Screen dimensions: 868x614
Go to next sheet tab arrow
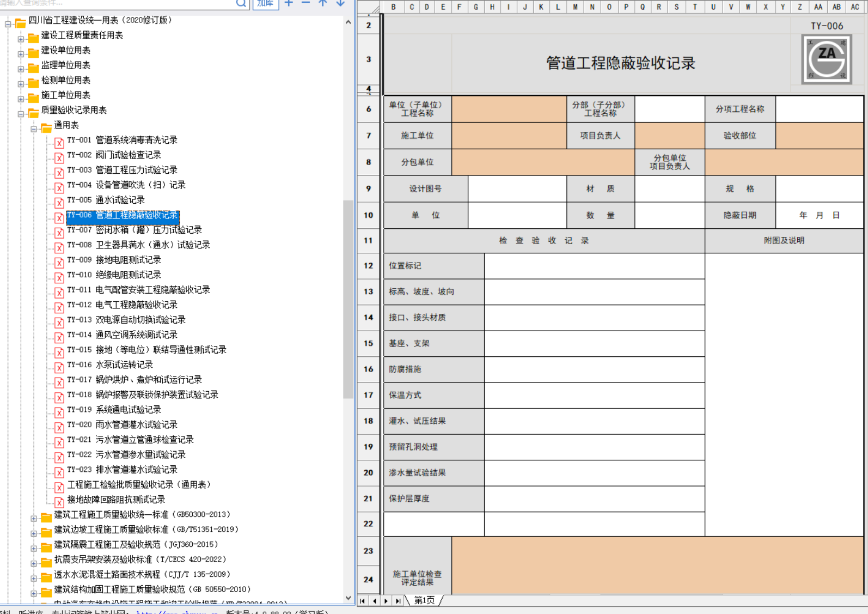pos(386,601)
